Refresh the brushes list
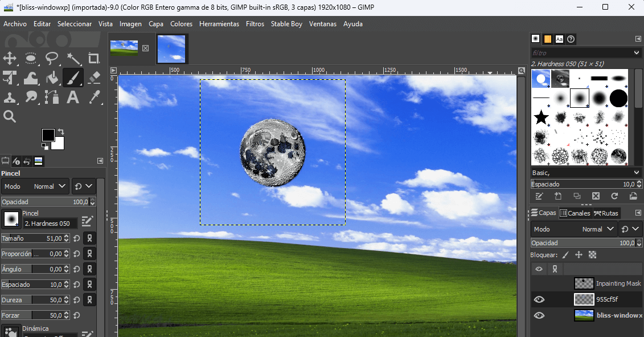 [x=614, y=196]
